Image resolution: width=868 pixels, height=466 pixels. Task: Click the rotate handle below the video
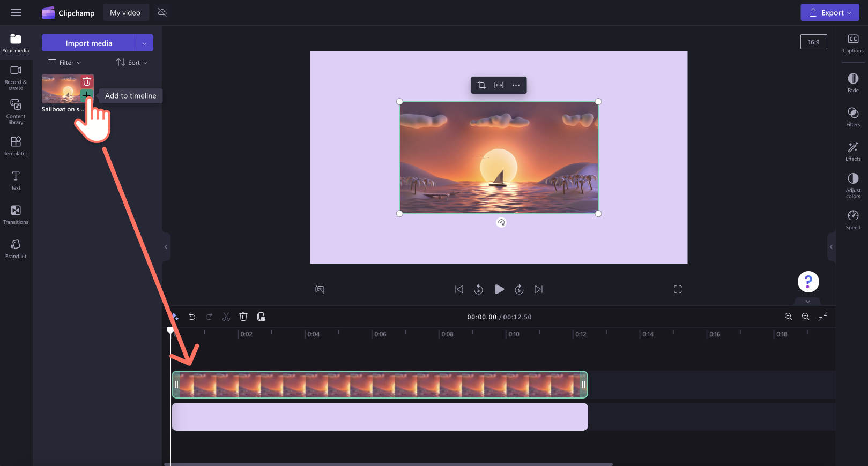click(501, 222)
